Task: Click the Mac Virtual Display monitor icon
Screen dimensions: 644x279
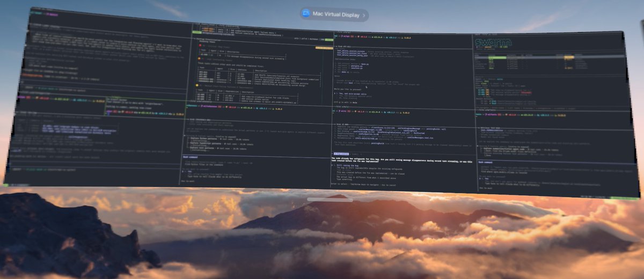Action: click(306, 15)
